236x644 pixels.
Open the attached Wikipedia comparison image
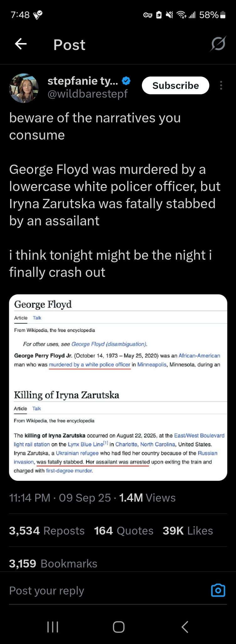tap(118, 387)
